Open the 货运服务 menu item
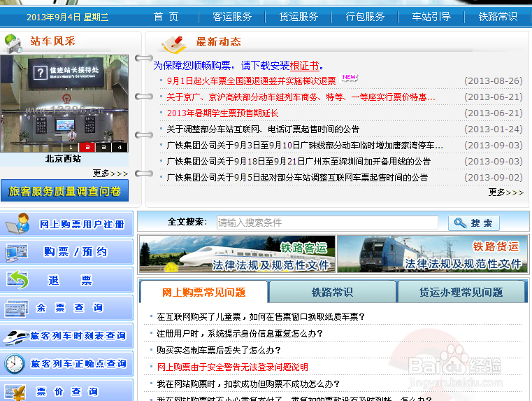 coord(299,16)
